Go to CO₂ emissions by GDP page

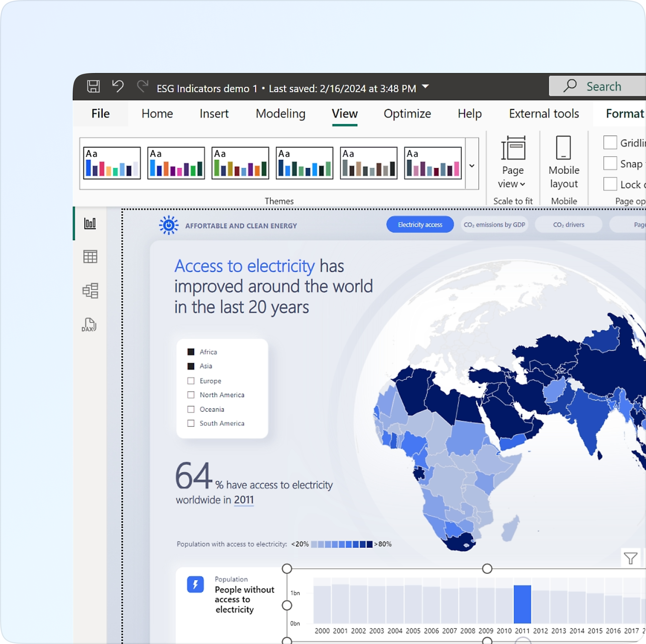[494, 224]
